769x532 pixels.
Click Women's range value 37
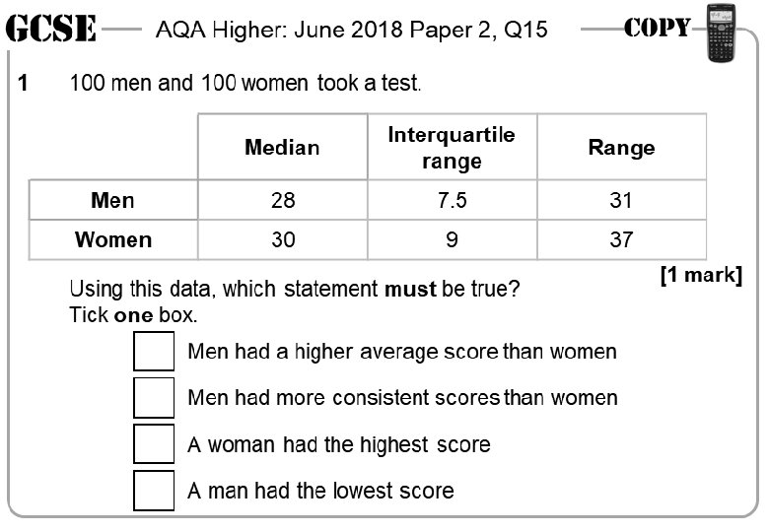coord(621,239)
